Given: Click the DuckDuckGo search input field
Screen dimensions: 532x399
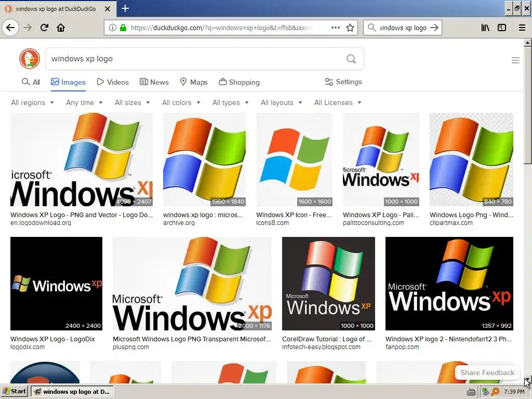Looking at the screenshot, I should pos(195,59).
